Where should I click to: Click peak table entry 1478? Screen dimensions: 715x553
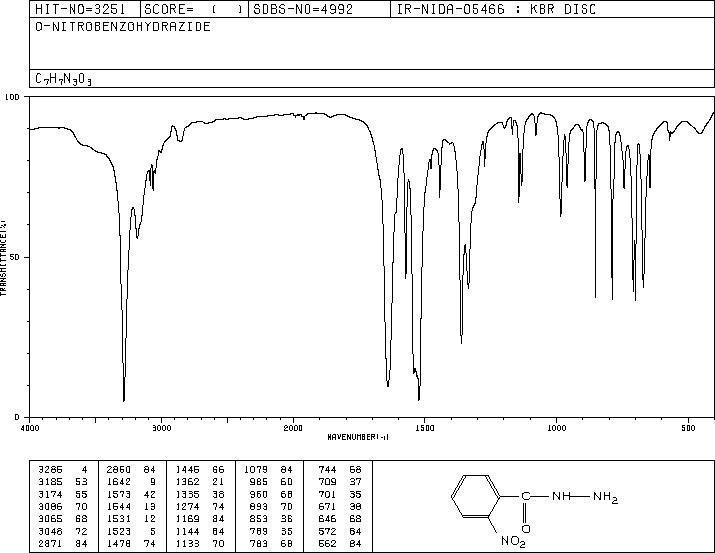(119, 543)
